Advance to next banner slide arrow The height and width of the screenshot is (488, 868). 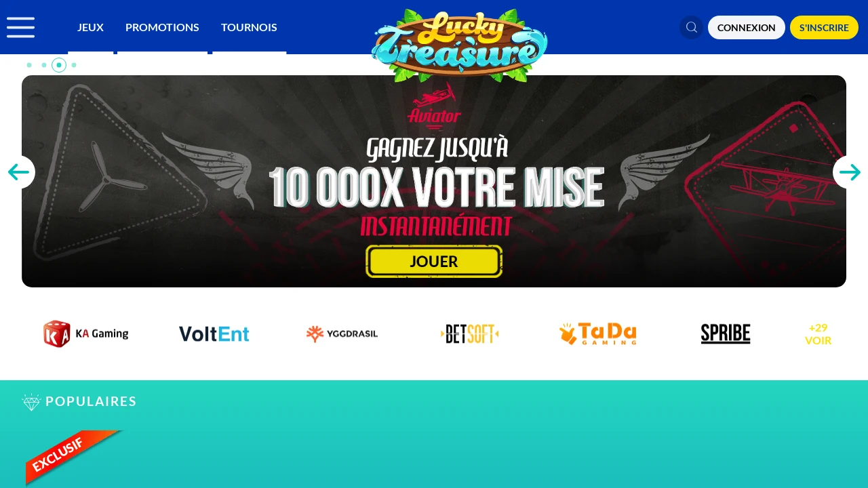850,172
